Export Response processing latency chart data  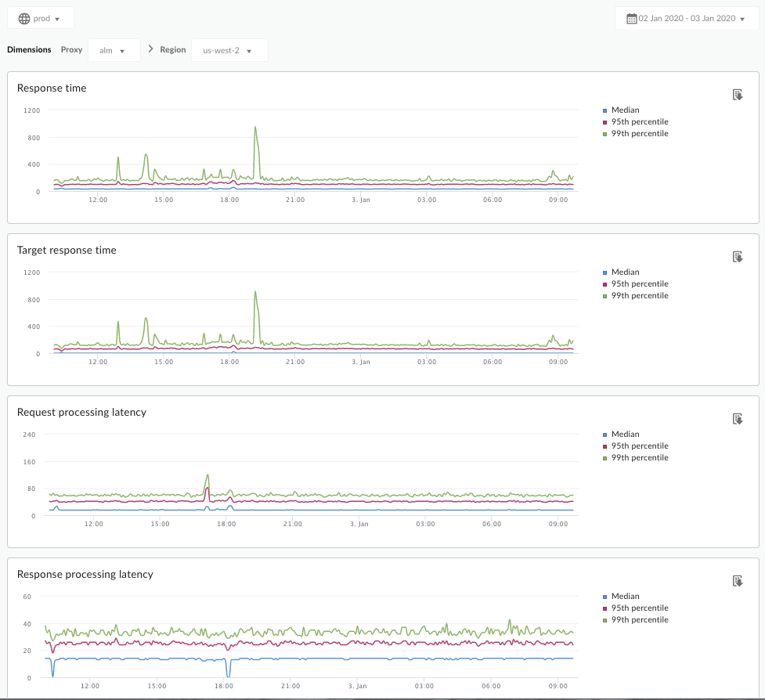(737, 581)
